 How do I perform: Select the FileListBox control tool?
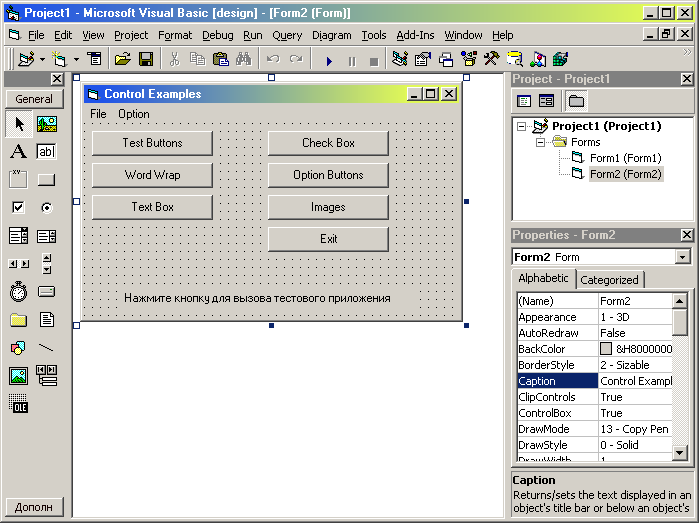click(47, 319)
